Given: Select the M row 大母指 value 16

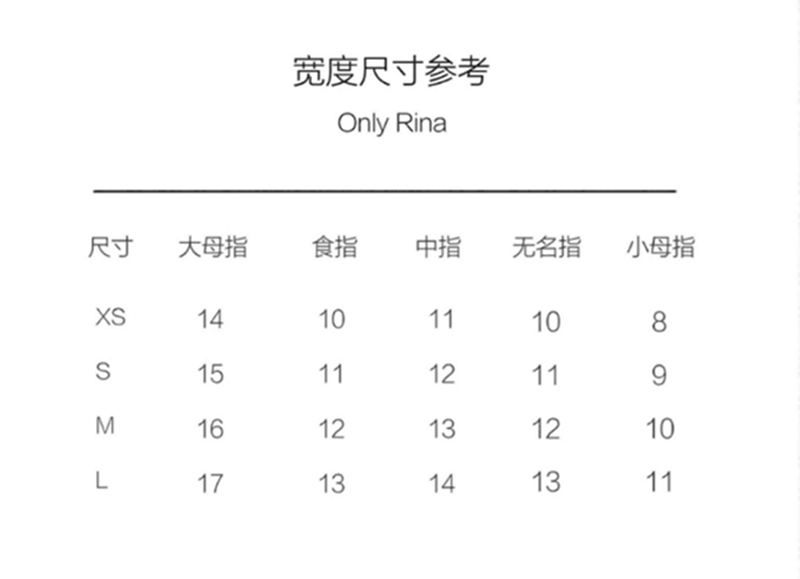Looking at the screenshot, I should tap(211, 429).
